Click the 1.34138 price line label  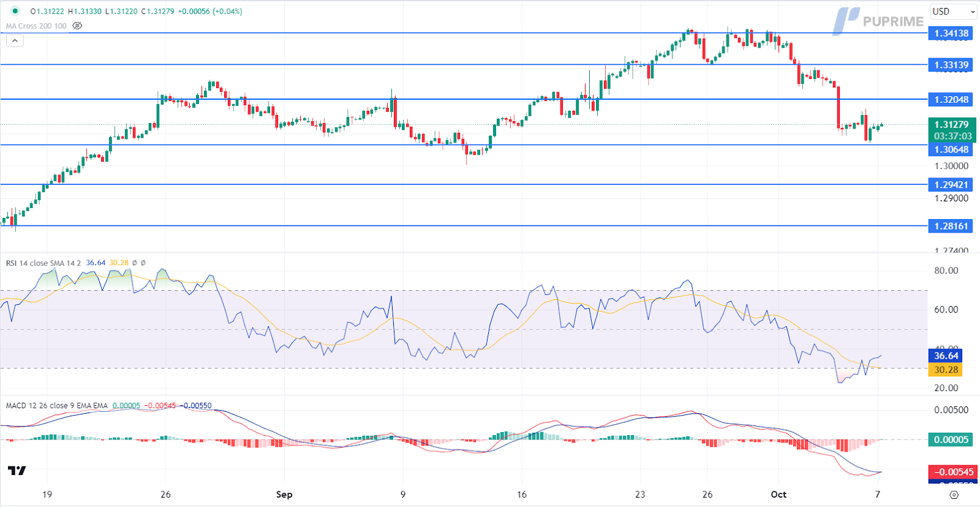[951, 34]
